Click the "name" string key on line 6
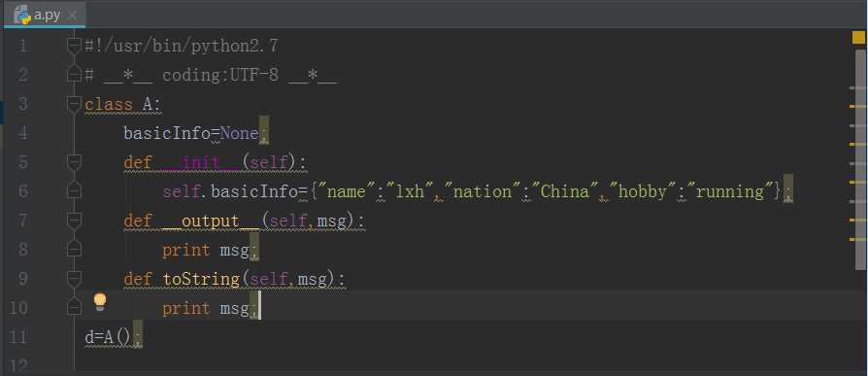Screen dimensions: 868x376 pos(346,191)
